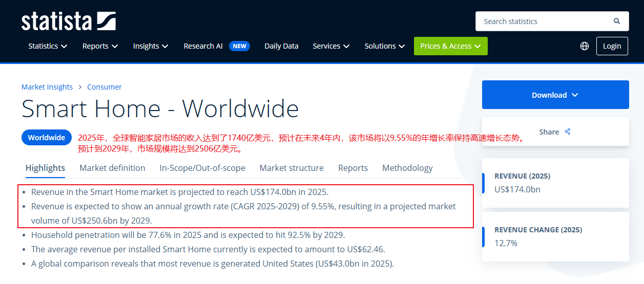644x284 pixels.
Task: Focus the Search statistics field
Action: tap(543, 21)
